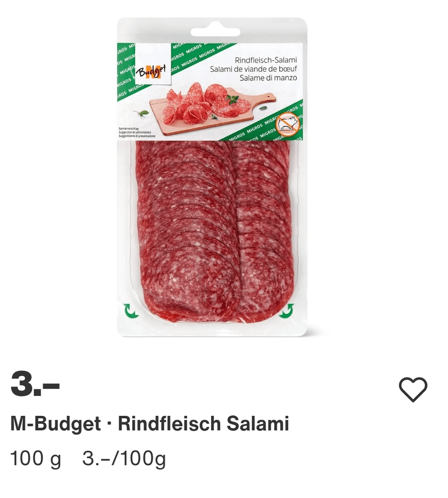Image resolution: width=448 pixels, height=498 pixels.
Task: Click the hanging hole at package top
Action: coord(215,32)
